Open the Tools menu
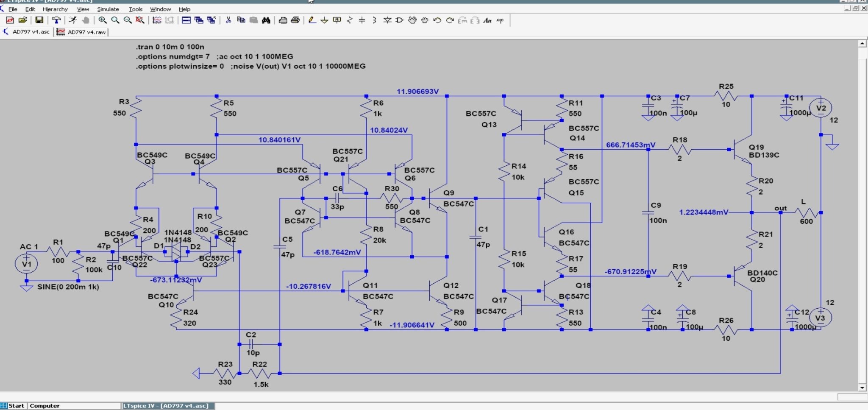 (136, 9)
